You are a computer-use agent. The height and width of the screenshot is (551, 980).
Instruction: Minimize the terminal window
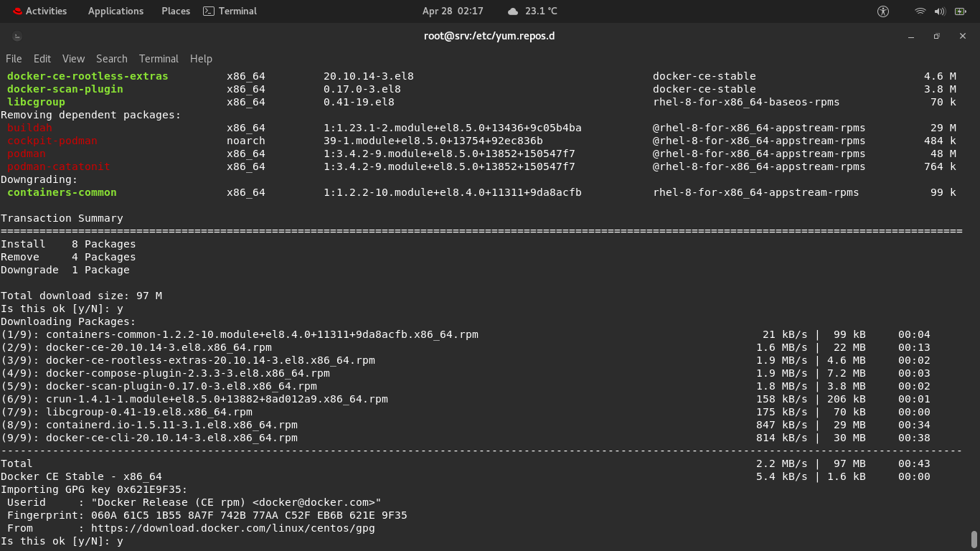coord(911,36)
